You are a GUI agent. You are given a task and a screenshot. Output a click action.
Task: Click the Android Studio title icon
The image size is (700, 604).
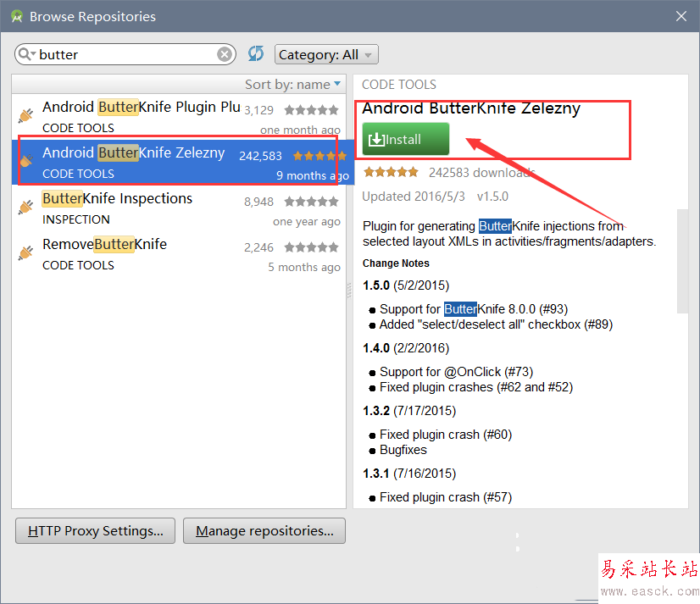click(x=17, y=16)
